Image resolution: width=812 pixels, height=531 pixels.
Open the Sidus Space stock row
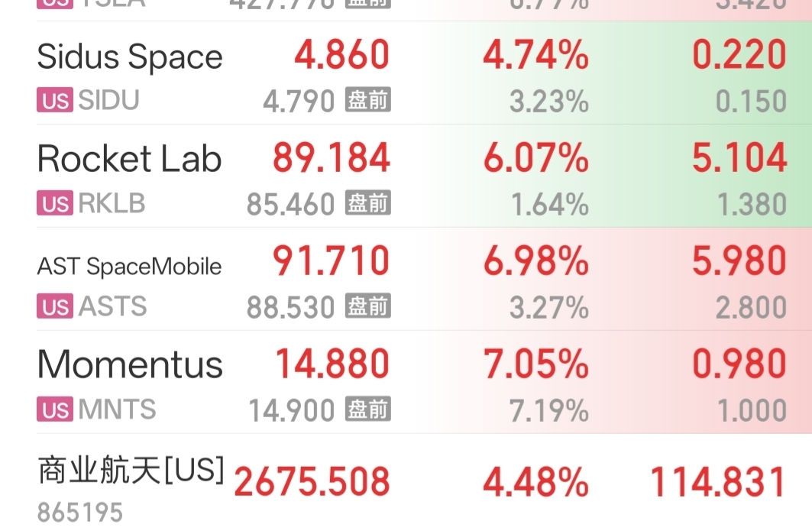tap(130, 57)
